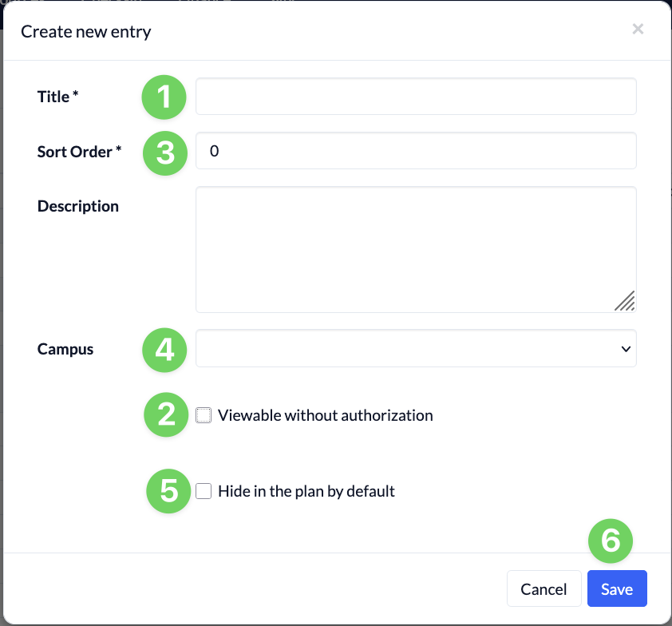Image resolution: width=672 pixels, height=626 pixels.
Task: Click the green number 3 badge
Action: (165, 153)
